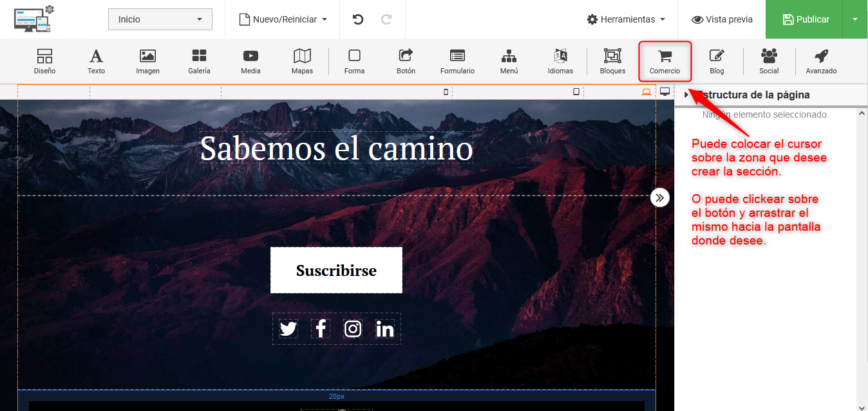The image size is (868, 411).
Task: Click the site builder logo icon
Action: click(34, 19)
